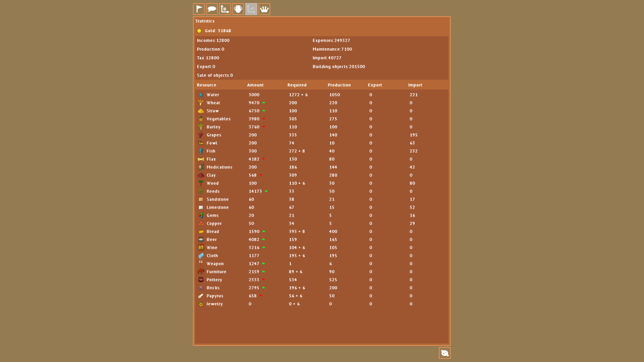Click the Import column header

coord(415,85)
